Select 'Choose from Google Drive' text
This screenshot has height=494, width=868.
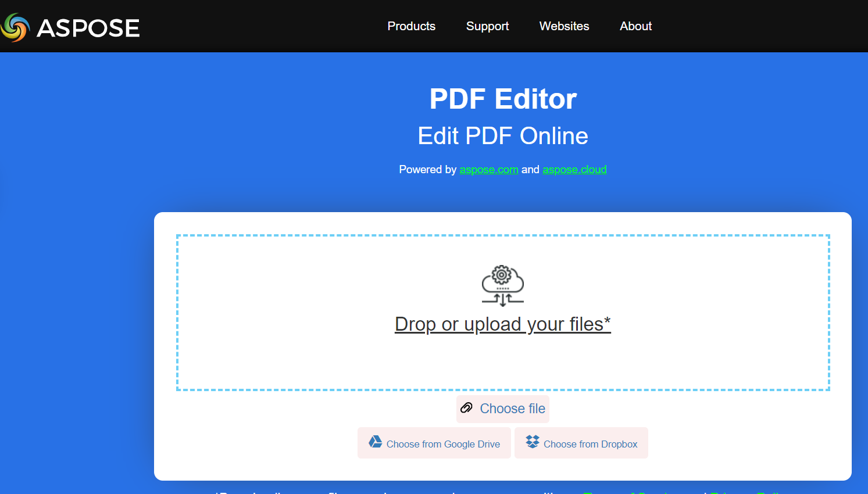coord(443,444)
